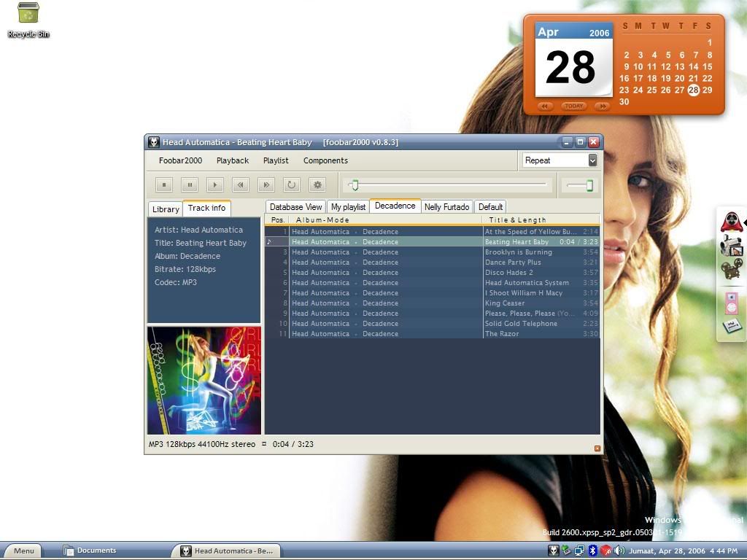
Task: Click the Bluetooth icon in system tray
Action: click(593, 551)
